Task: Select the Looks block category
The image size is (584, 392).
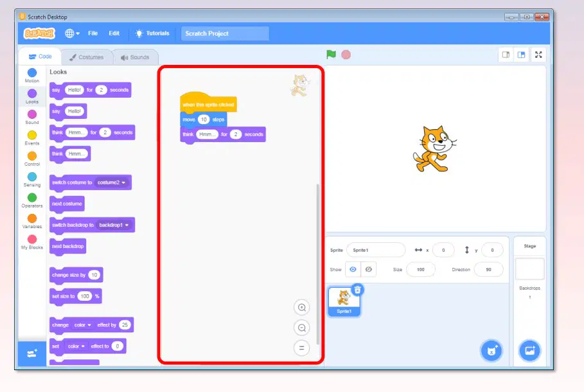Action: click(32, 96)
